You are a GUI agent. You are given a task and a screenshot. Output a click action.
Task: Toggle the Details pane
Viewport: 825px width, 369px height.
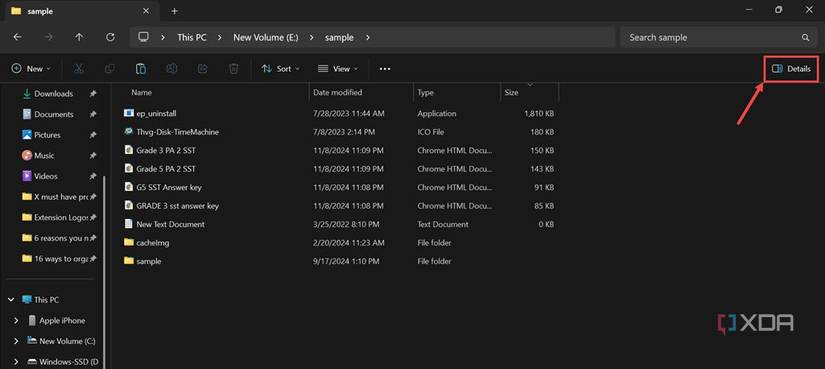[x=791, y=69]
